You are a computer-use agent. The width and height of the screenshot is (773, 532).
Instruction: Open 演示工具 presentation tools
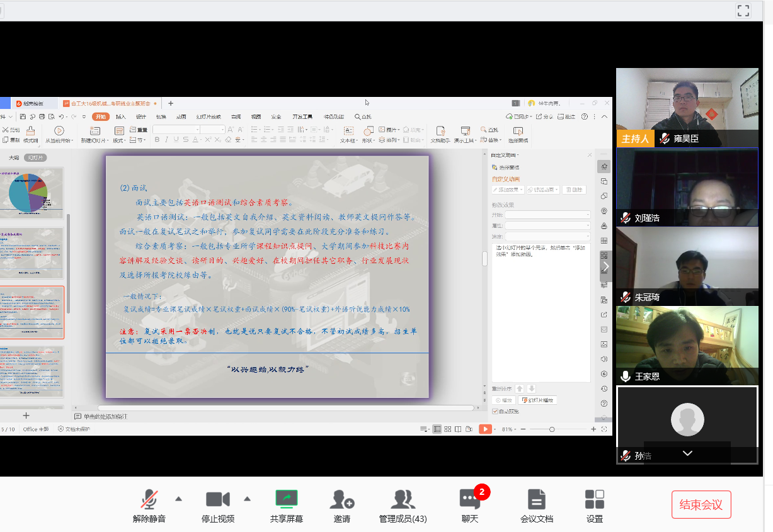click(466, 135)
